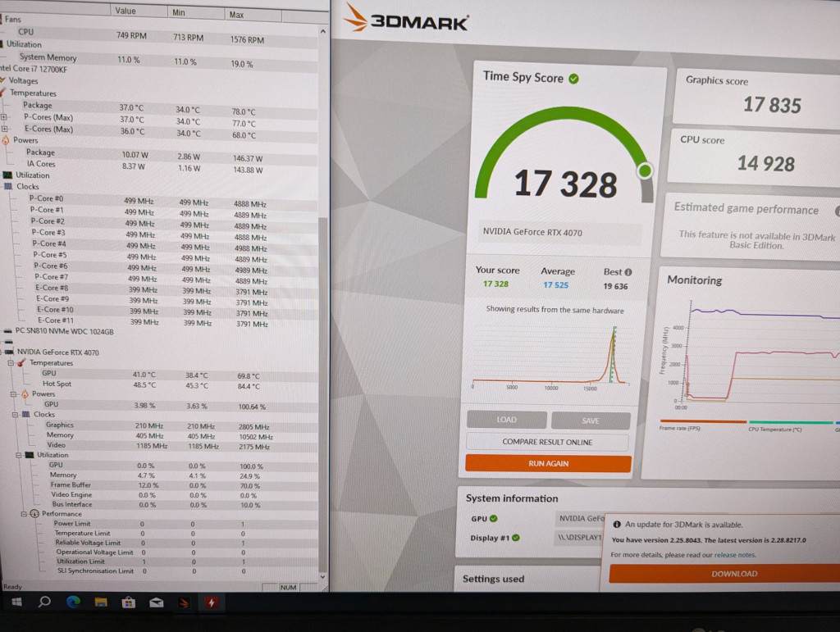Click Frame rate (FPS) legend label

point(679,428)
